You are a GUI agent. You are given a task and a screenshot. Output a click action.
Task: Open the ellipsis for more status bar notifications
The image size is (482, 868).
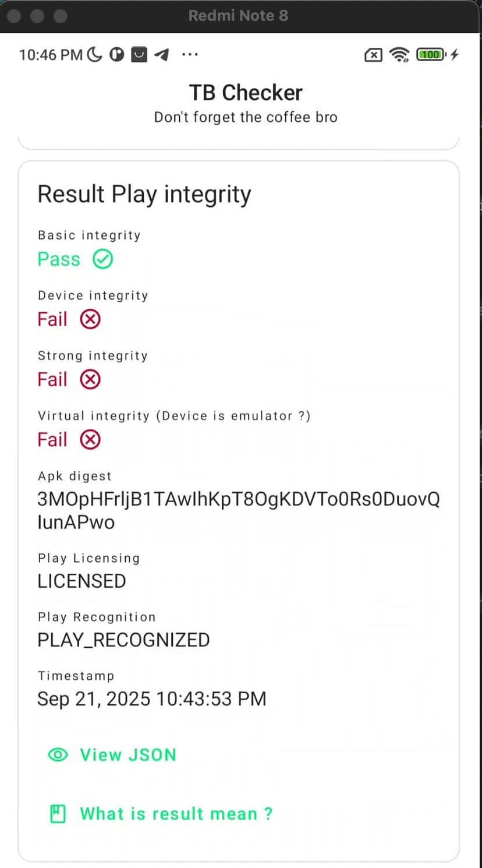[x=190, y=54]
